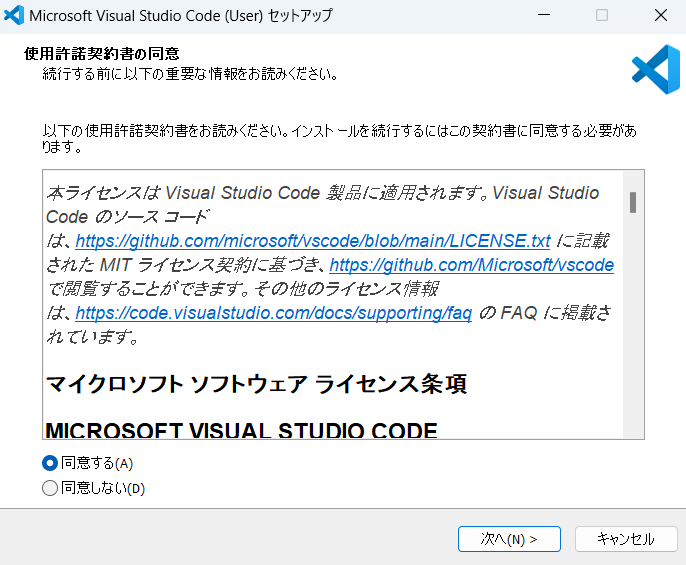
Task: Click the VS Code icon in title bar
Action: tap(14, 15)
